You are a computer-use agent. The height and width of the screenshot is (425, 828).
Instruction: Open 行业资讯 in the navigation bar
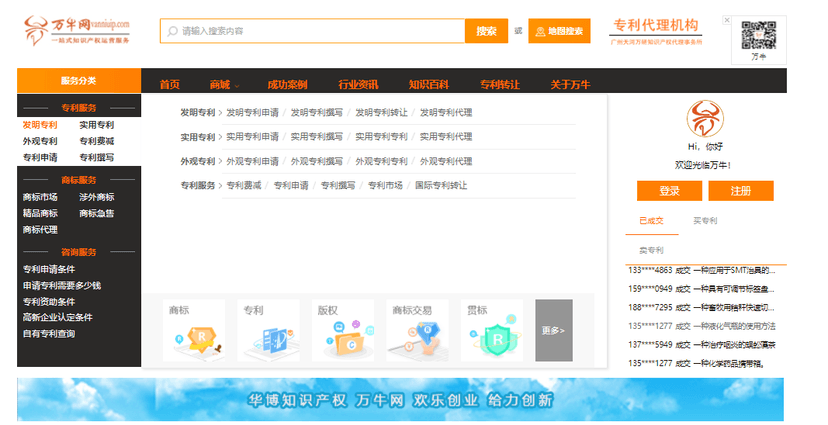(x=358, y=84)
